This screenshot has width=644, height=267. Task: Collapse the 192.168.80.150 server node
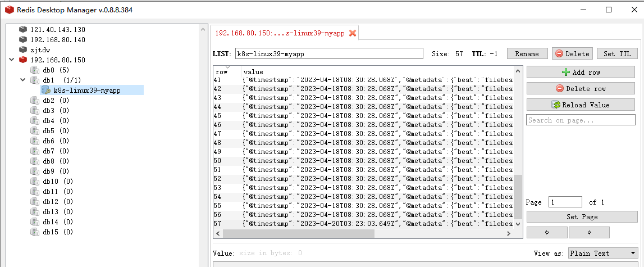tap(11, 60)
